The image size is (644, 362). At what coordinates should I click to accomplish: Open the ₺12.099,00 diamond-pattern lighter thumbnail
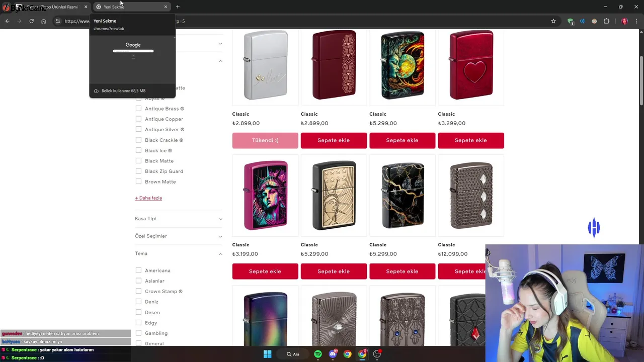coord(471,196)
